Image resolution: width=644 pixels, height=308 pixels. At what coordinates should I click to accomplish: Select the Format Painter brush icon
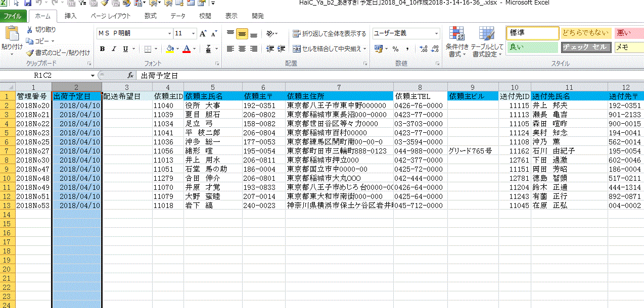click(x=30, y=53)
